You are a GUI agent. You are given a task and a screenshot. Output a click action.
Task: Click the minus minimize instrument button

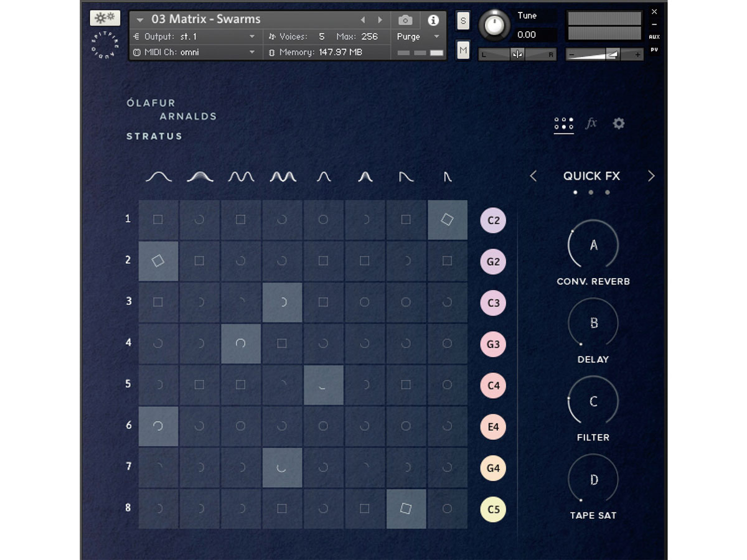pyautogui.click(x=654, y=24)
